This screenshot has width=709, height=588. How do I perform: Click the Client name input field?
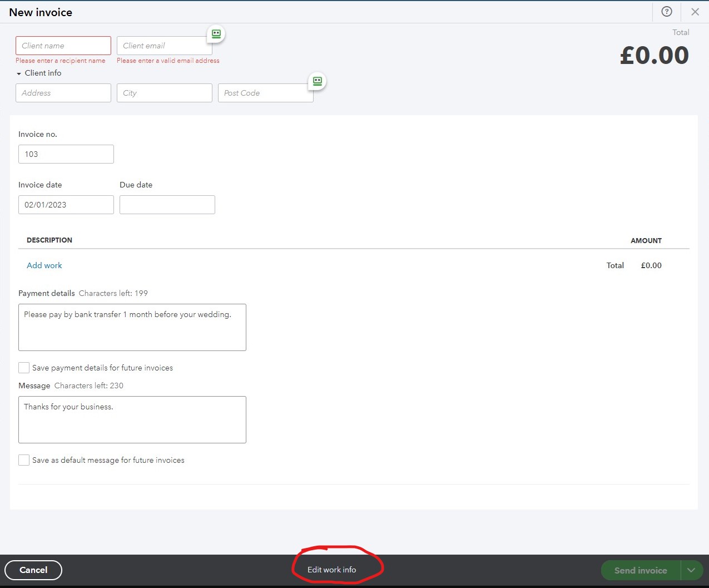click(x=63, y=45)
